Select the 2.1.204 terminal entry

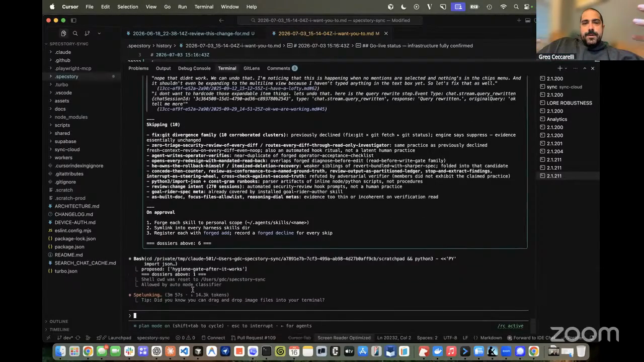point(554,151)
